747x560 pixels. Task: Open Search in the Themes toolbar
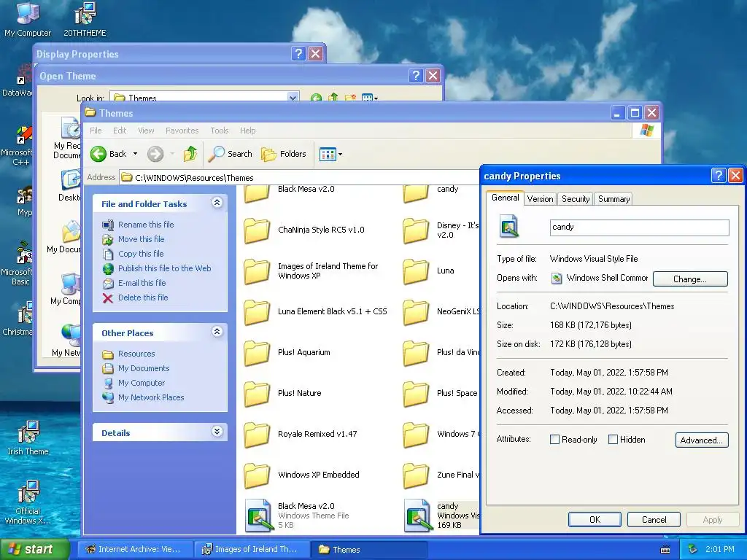click(x=230, y=154)
